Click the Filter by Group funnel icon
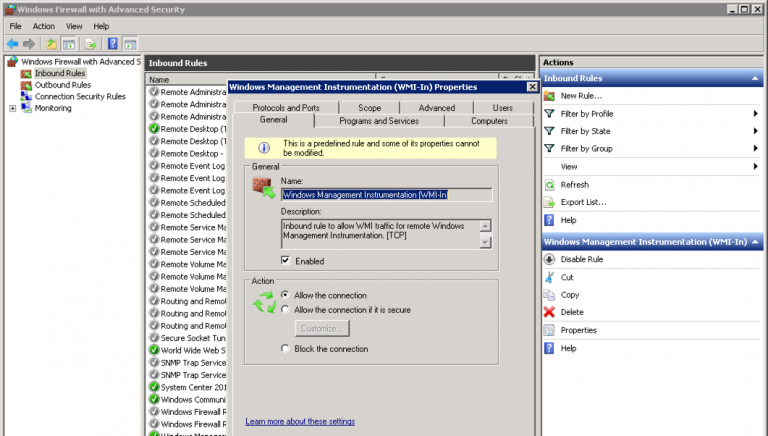The width and height of the screenshot is (768, 436). point(550,148)
